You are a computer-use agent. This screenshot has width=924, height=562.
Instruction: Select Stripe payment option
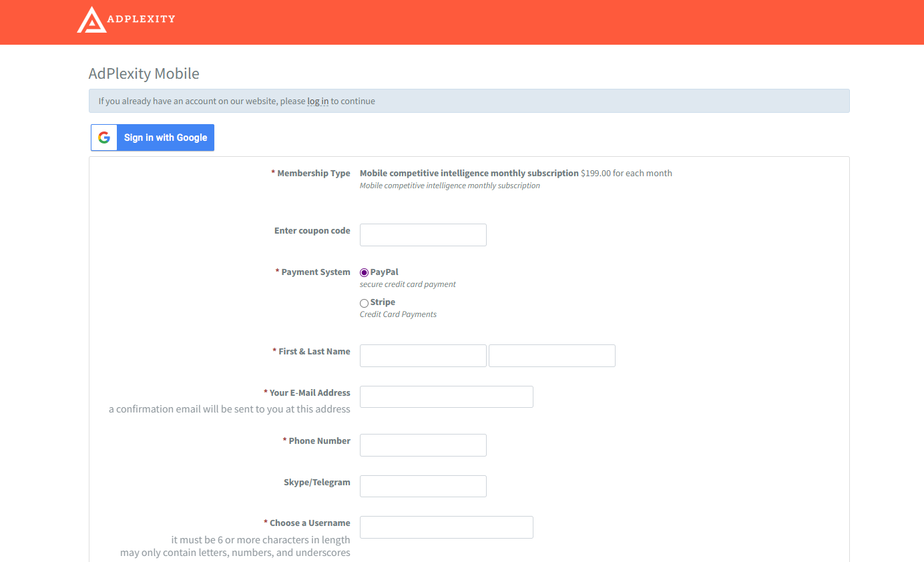point(364,303)
